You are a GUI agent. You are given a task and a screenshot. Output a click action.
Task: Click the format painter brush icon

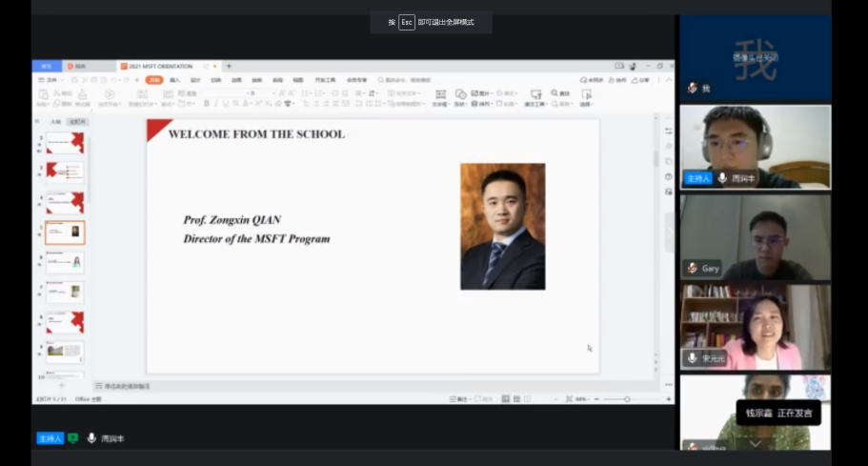point(83,94)
